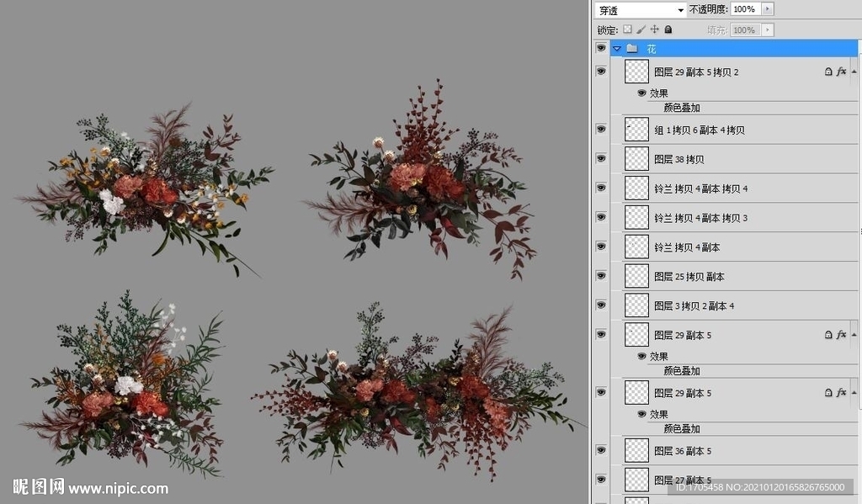Click link icon on 图层 29 副本 5 拷贝 2

(828, 72)
